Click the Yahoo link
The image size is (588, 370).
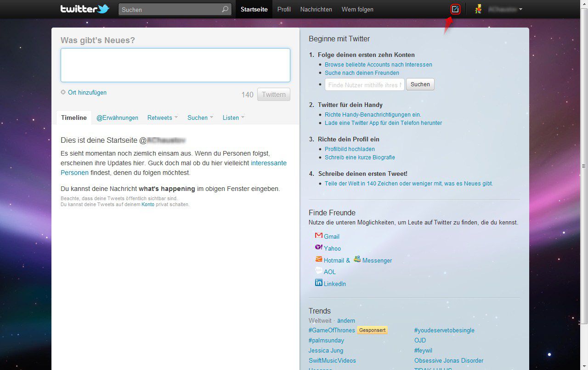pos(333,248)
